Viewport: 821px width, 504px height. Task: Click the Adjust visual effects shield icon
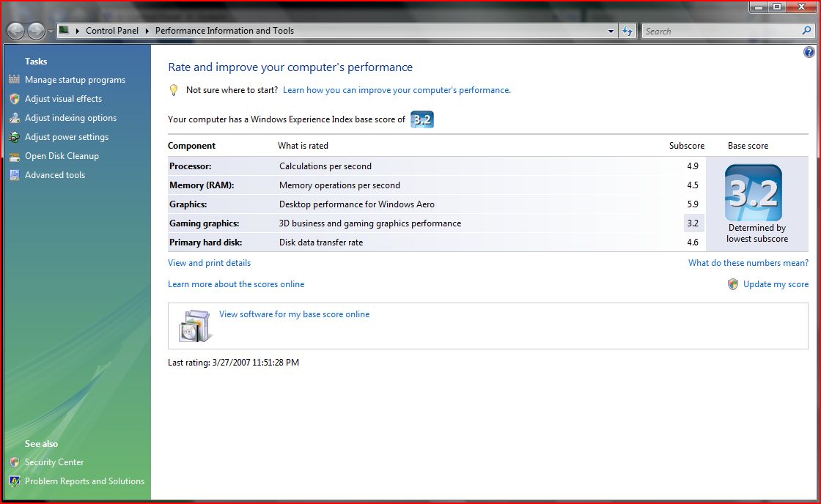coord(15,99)
